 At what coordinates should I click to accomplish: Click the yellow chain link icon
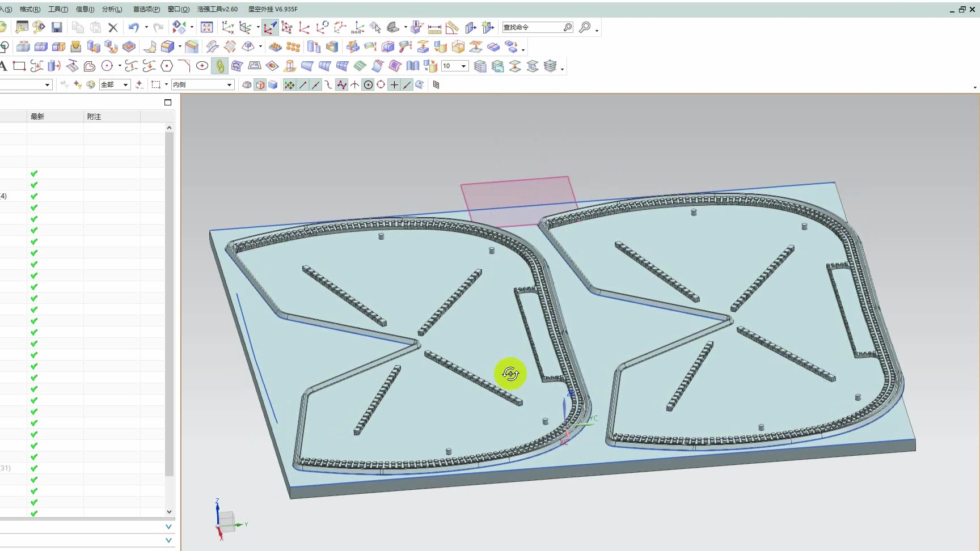[219, 66]
